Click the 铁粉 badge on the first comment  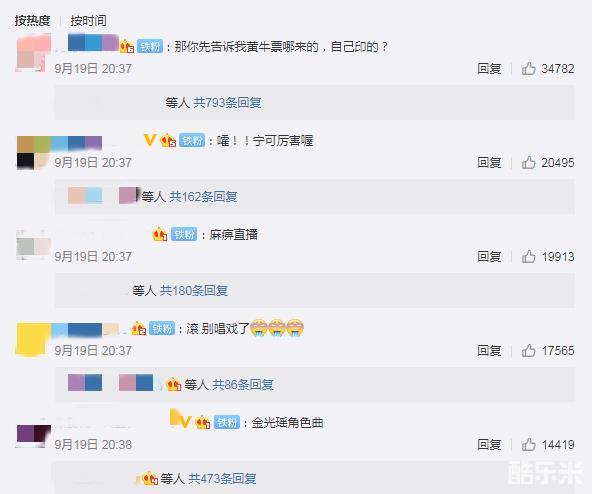pyautogui.click(x=150, y=46)
